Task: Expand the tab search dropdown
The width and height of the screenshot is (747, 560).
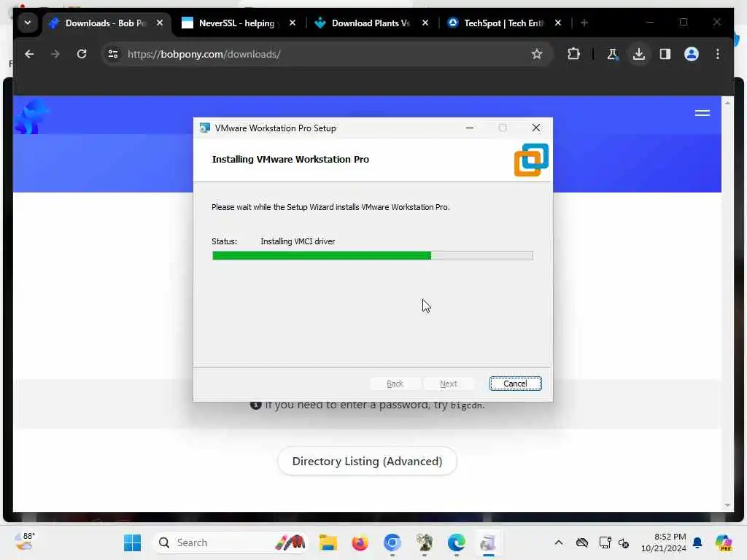Action: point(28,23)
